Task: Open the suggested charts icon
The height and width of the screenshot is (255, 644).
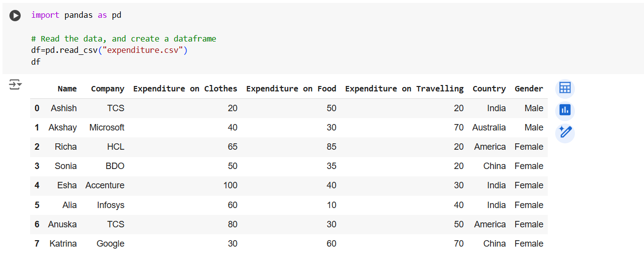Action: pyautogui.click(x=565, y=110)
